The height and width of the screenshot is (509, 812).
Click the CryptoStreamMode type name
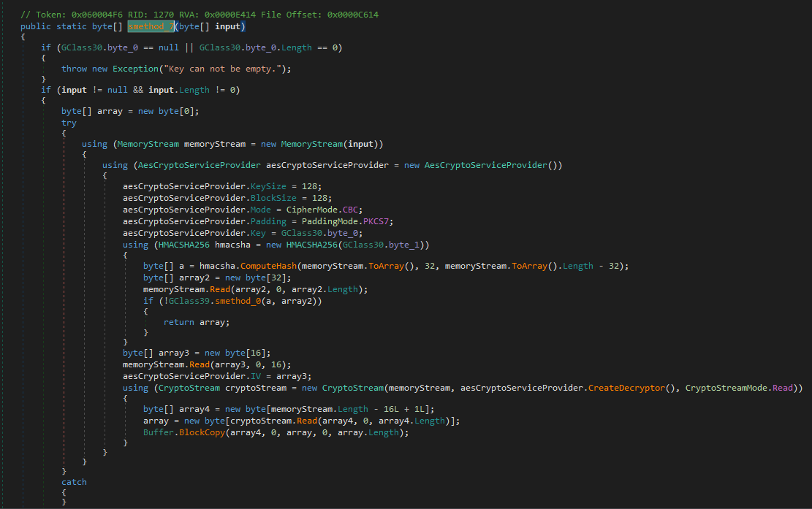point(726,388)
